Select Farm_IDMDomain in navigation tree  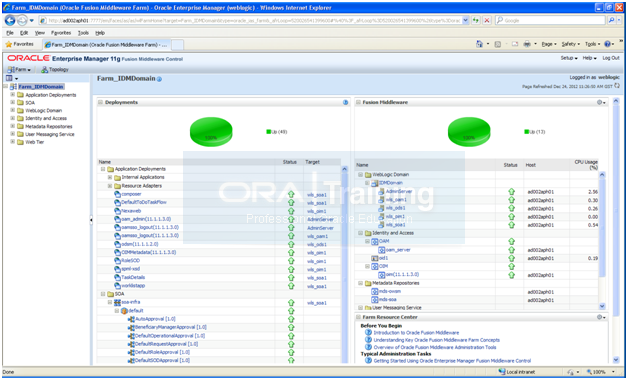(41, 86)
